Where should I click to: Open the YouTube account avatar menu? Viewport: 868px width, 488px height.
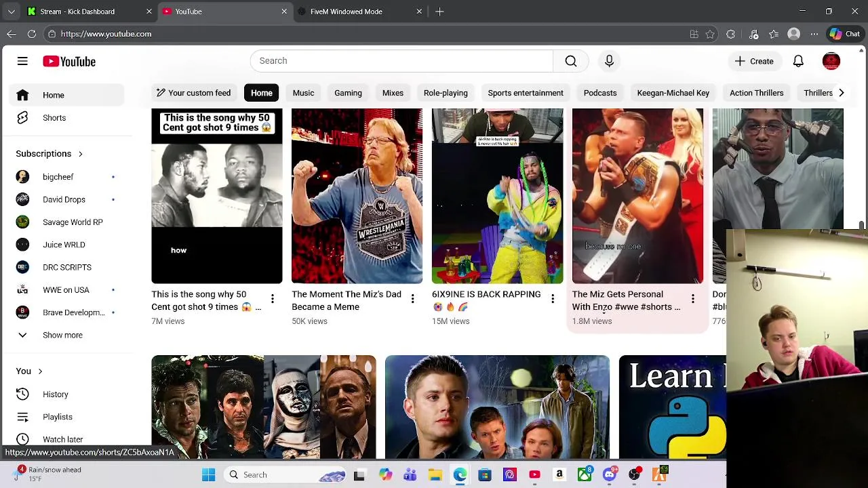click(x=831, y=61)
